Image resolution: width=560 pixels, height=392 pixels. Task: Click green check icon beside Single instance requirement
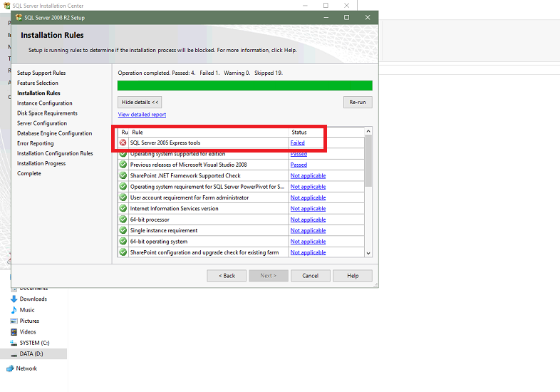click(x=123, y=230)
